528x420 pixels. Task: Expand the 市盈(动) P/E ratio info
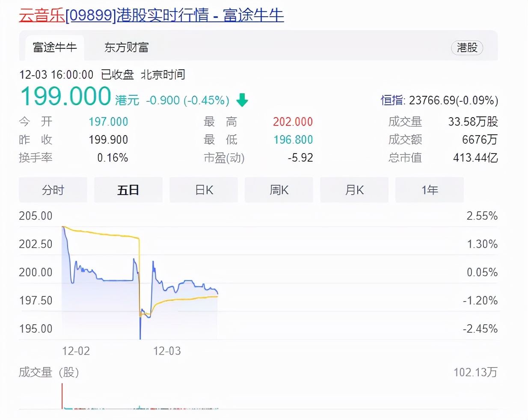pyautogui.click(x=223, y=158)
